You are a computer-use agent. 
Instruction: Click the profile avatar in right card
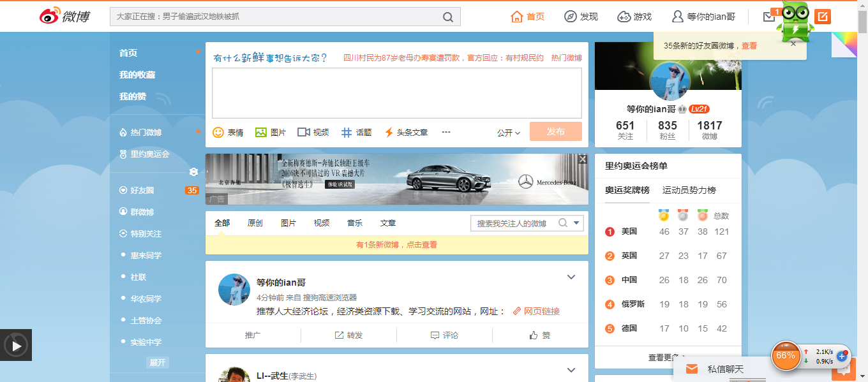tap(670, 81)
